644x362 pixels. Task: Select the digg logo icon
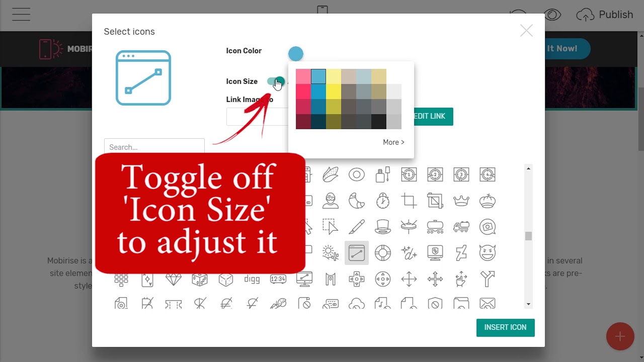point(252,279)
